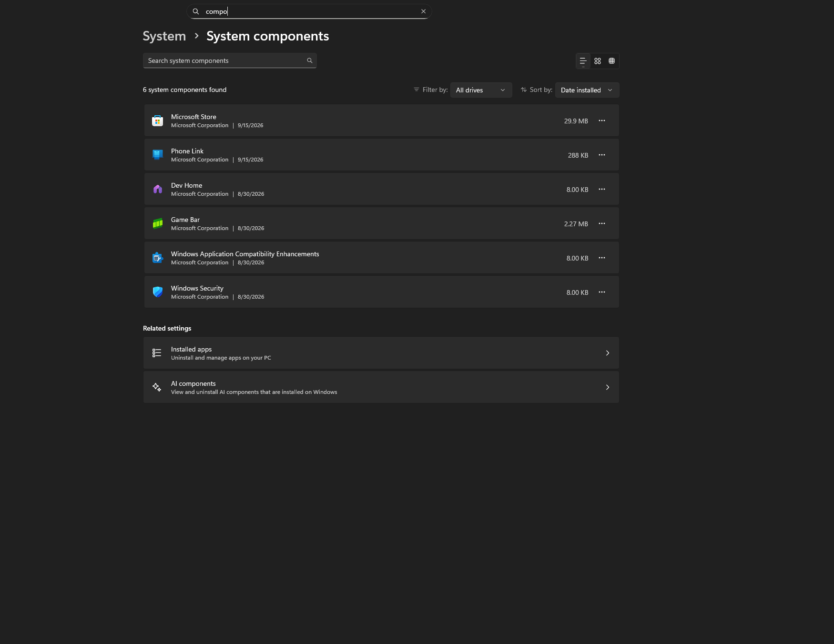Click the Installed apps icon
Screen dimensions: 834x644
point(157,353)
